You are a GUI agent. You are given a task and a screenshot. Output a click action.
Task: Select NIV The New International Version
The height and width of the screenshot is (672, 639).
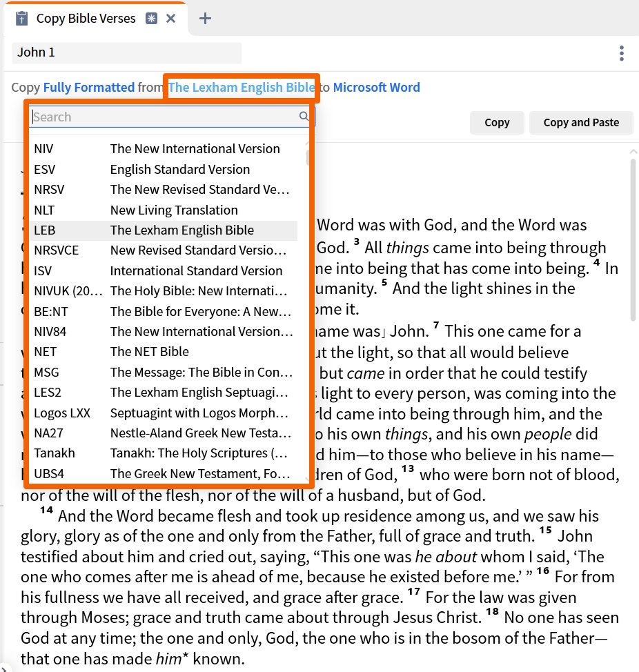[164, 149]
